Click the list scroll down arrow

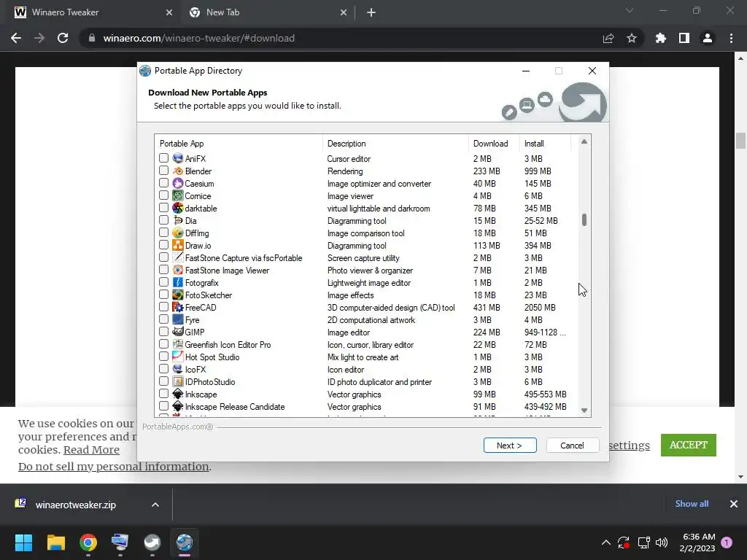click(x=584, y=411)
